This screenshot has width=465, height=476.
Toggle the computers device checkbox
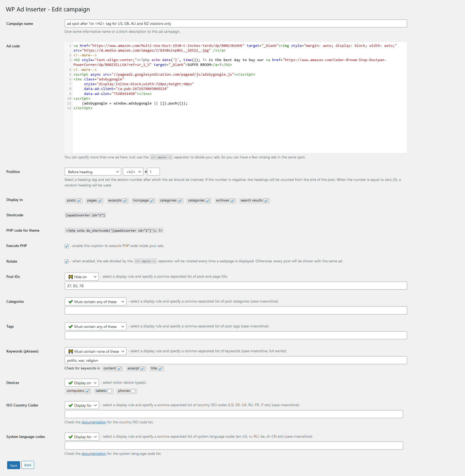(x=87, y=391)
